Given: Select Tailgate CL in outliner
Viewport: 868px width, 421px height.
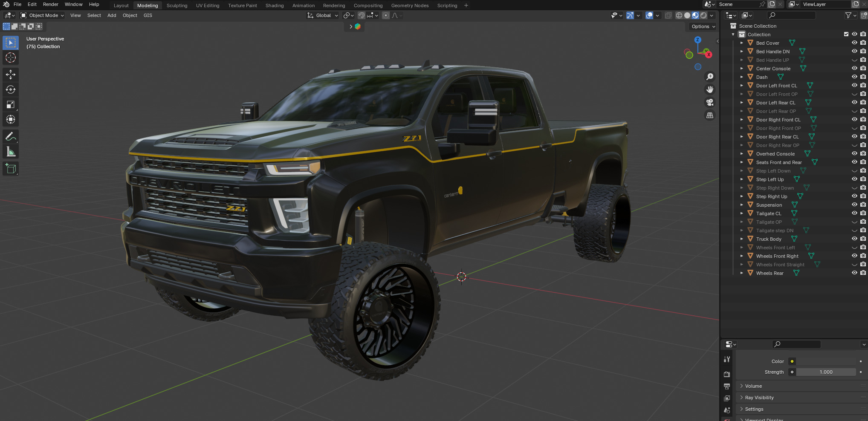Looking at the screenshot, I should (769, 213).
